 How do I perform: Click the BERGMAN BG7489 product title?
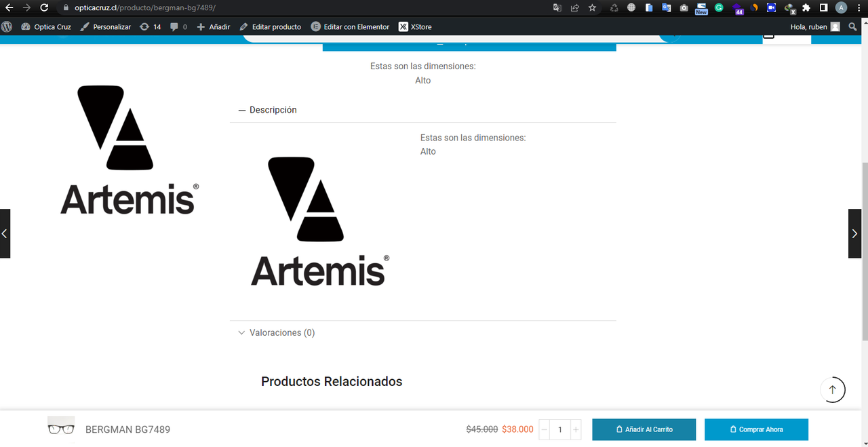tap(127, 429)
